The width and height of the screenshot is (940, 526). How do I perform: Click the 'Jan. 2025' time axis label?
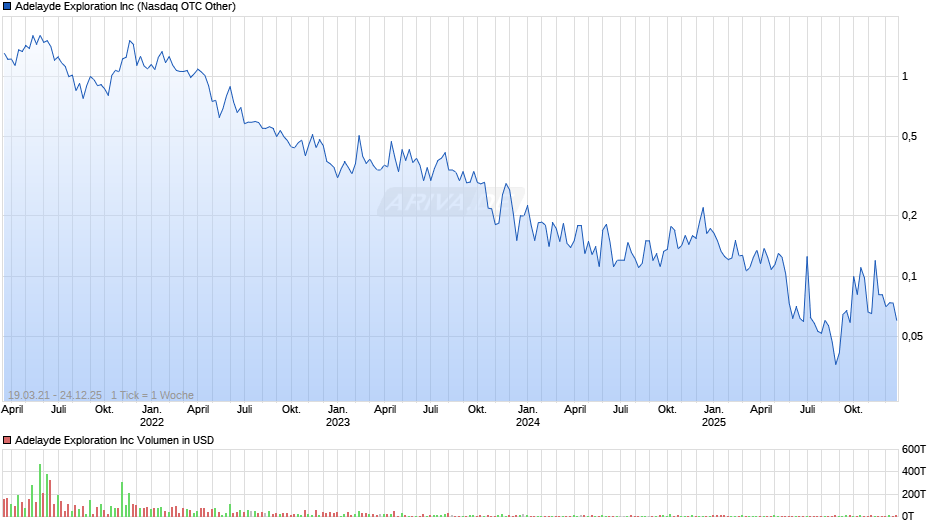pos(713,416)
